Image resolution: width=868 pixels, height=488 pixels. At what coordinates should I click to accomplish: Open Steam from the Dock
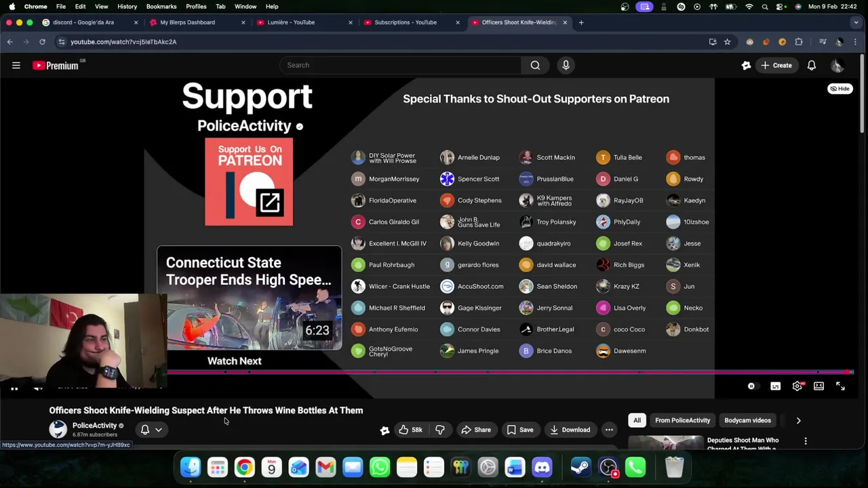click(580, 467)
